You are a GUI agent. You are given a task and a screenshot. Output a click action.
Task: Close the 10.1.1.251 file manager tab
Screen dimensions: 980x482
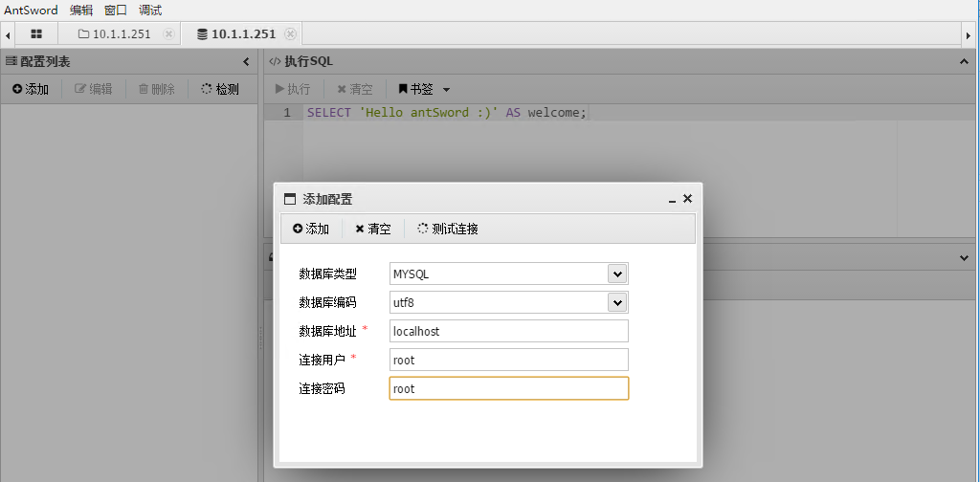coord(168,33)
